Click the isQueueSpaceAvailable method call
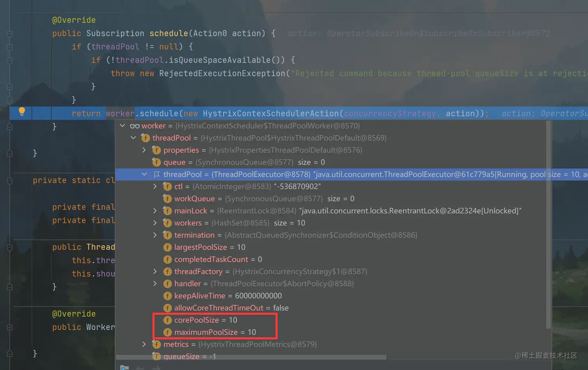 click(x=219, y=60)
